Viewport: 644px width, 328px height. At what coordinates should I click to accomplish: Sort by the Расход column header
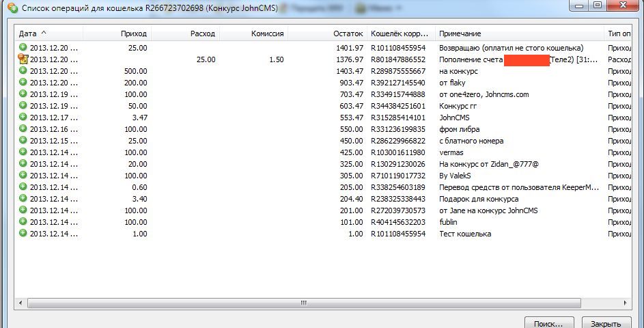(185, 33)
